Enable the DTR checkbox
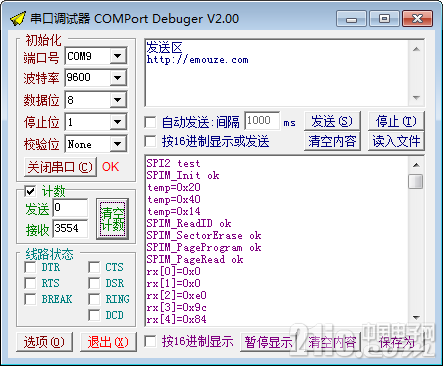 (30, 267)
